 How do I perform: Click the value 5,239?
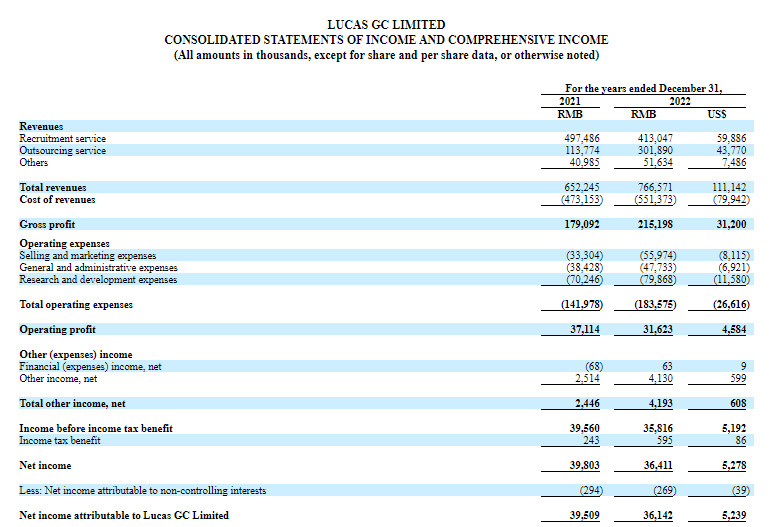(734, 516)
